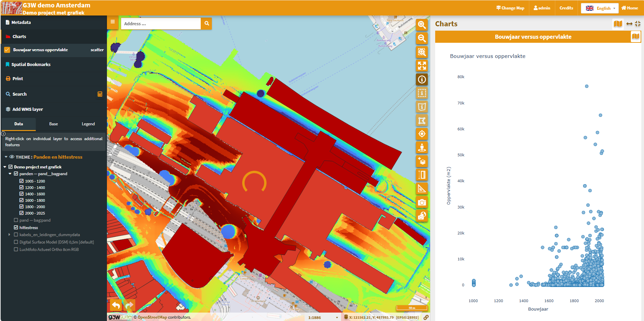Go to Home

(630, 8)
